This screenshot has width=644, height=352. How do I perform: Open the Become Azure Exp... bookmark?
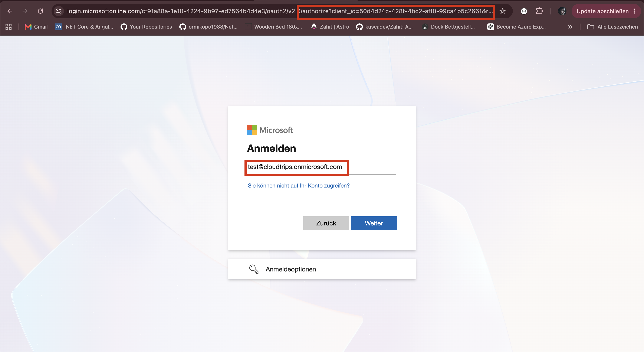click(516, 27)
